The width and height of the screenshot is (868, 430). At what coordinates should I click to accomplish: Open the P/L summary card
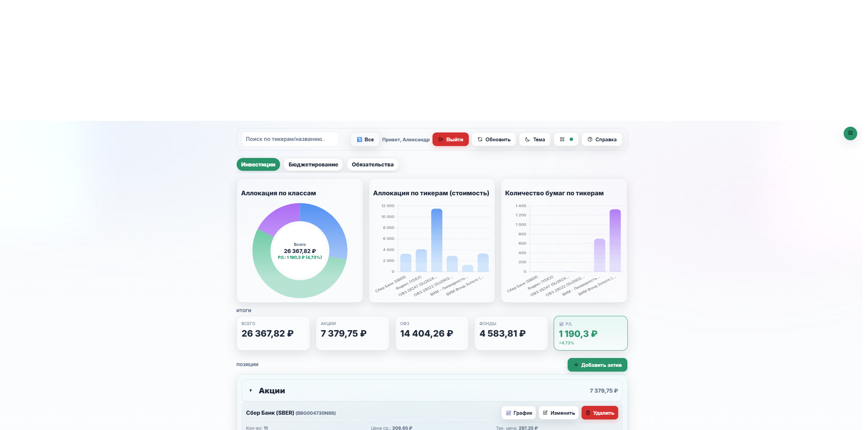[590, 333]
